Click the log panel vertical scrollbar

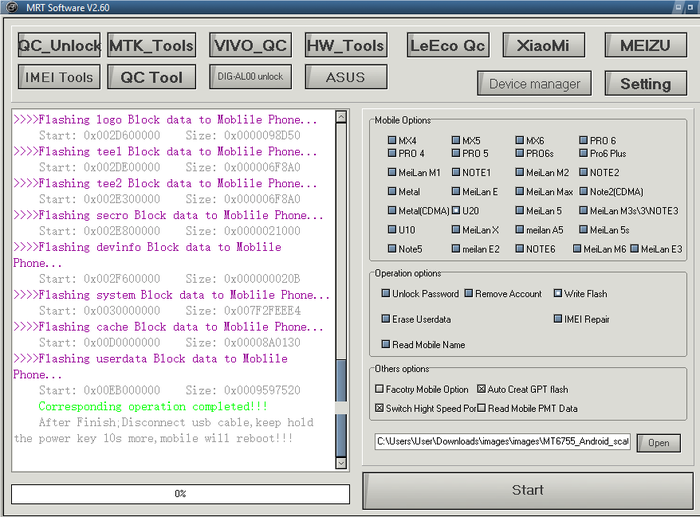341,300
